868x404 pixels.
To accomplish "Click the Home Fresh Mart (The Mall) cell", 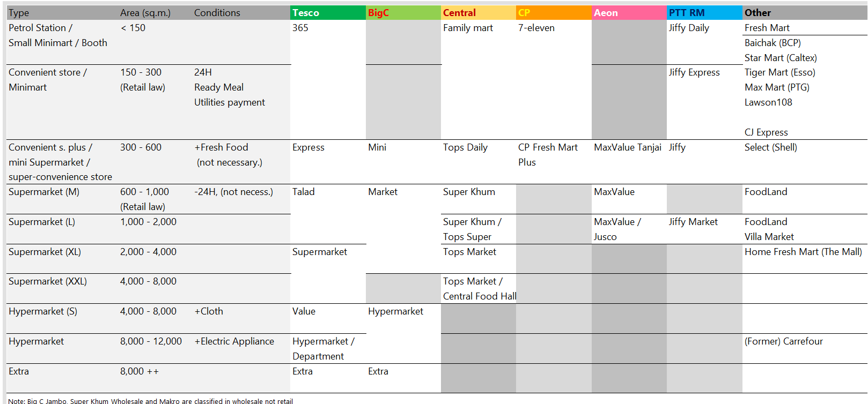I will pos(803,252).
